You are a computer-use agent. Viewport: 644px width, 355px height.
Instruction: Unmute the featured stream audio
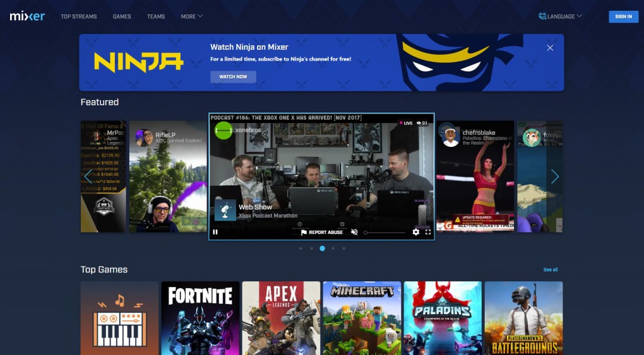click(354, 232)
